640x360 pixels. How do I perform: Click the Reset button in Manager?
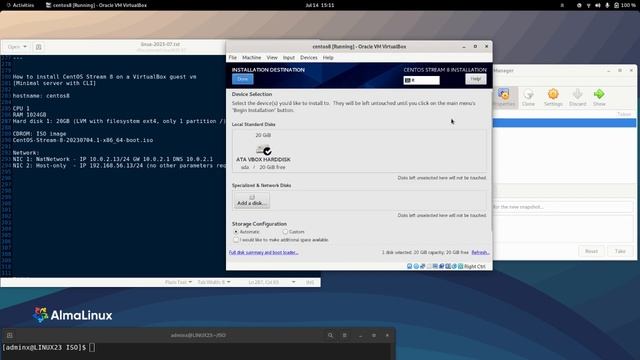[591, 251]
